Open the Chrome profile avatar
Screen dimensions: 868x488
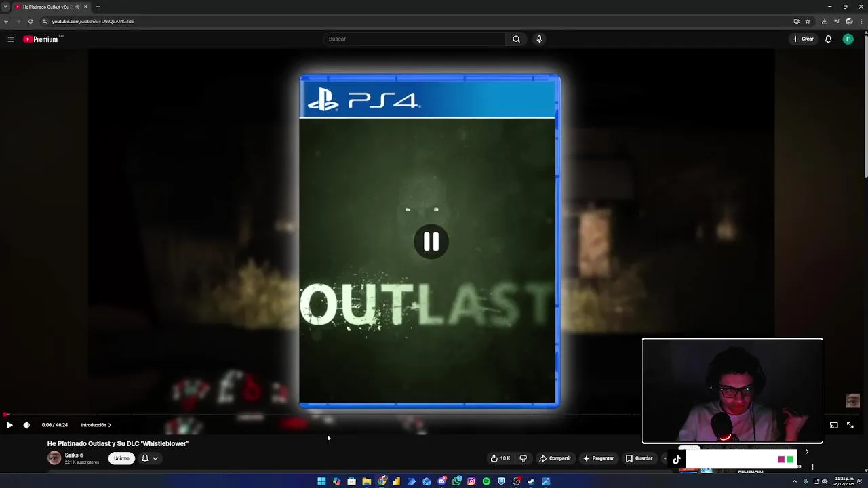point(849,21)
